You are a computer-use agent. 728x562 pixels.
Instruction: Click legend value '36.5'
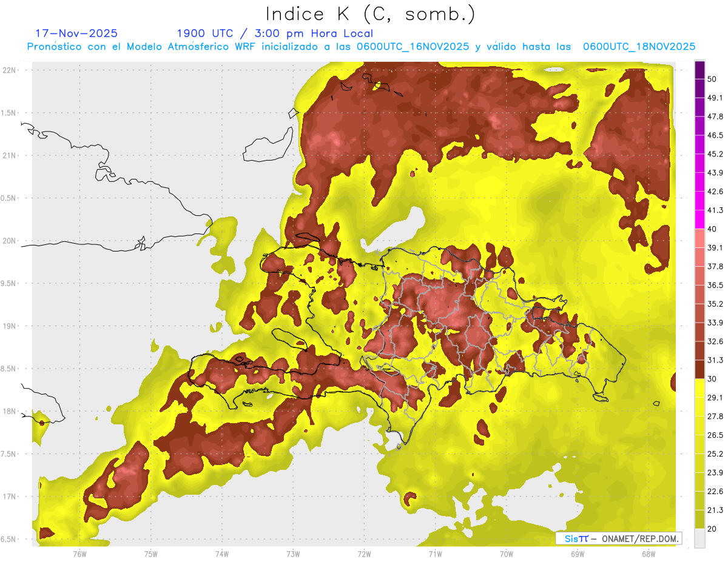pyautogui.click(x=715, y=285)
